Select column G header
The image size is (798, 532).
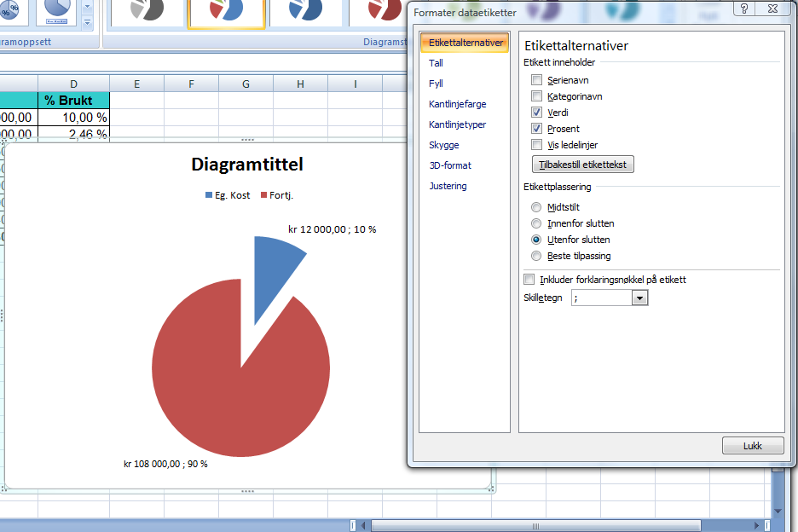(246, 84)
